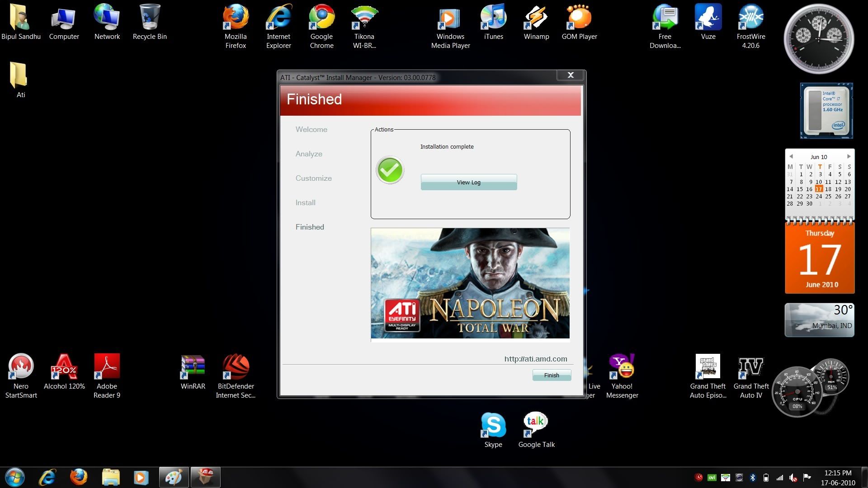Click the View Log button
The width and height of the screenshot is (868, 488).
468,182
